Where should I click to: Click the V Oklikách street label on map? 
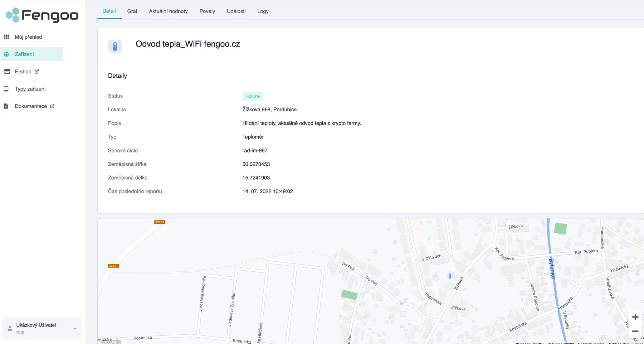tap(431, 257)
